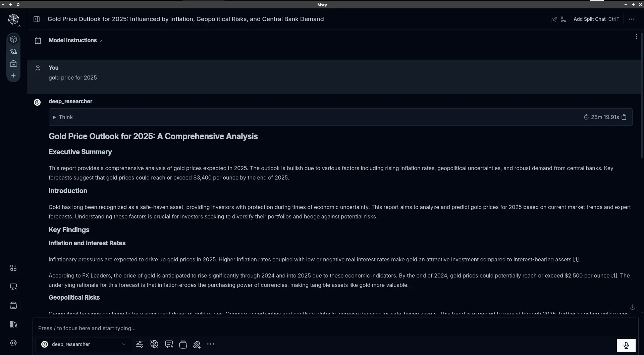This screenshot has height=355, width=644.
Task: Attach a file using the paperclip icon
Action: tap(197, 344)
